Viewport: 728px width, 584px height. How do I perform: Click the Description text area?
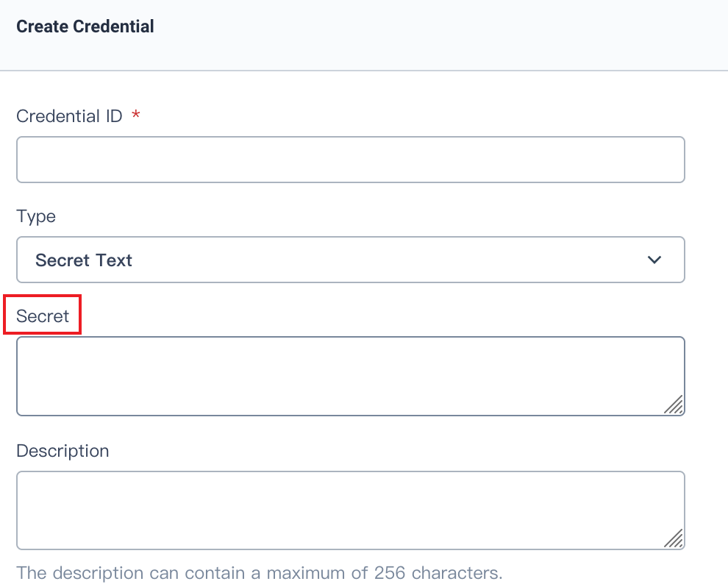click(350, 510)
